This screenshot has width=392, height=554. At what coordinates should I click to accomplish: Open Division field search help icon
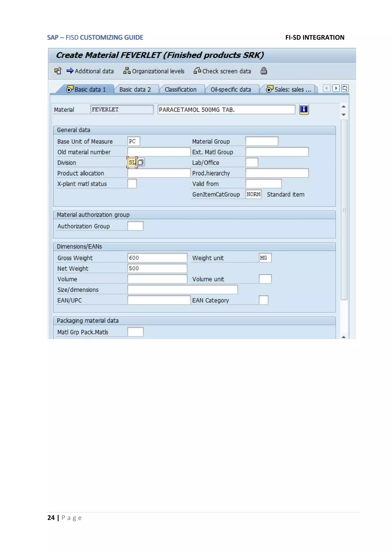click(x=141, y=162)
